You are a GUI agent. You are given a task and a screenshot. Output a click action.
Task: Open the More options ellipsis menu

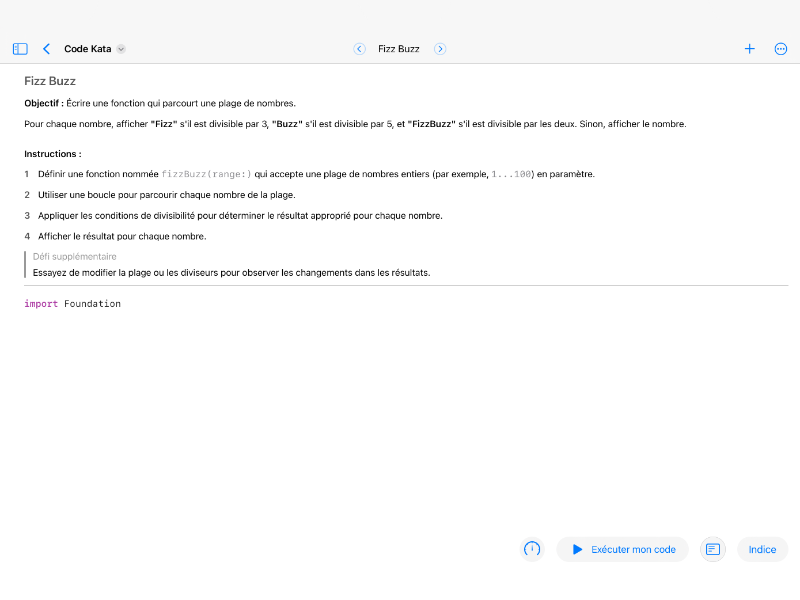[780, 48]
